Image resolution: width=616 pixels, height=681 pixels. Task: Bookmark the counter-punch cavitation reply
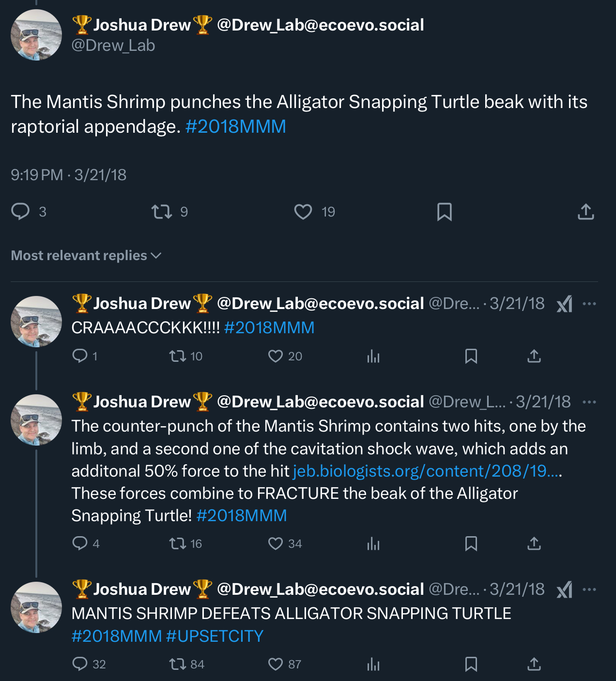(x=471, y=543)
